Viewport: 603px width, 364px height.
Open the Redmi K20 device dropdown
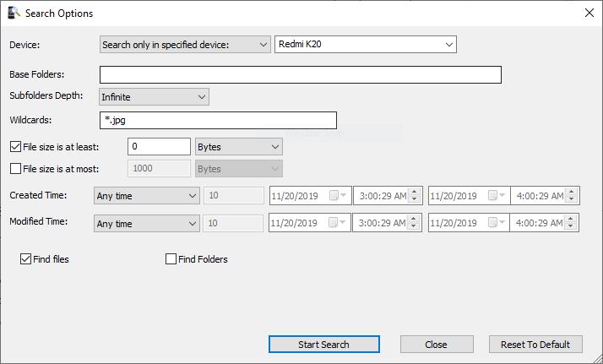(x=366, y=44)
